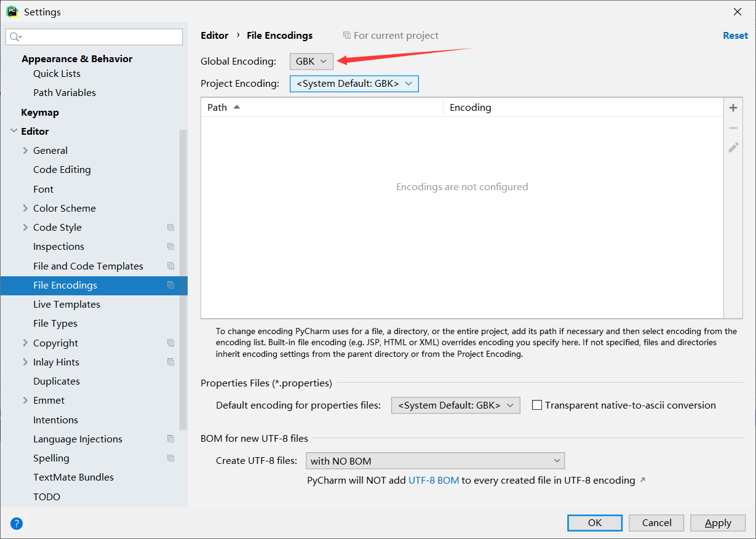The image size is (756, 539).
Task: Click Editor in the breadcrumb
Action: (214, 35)
